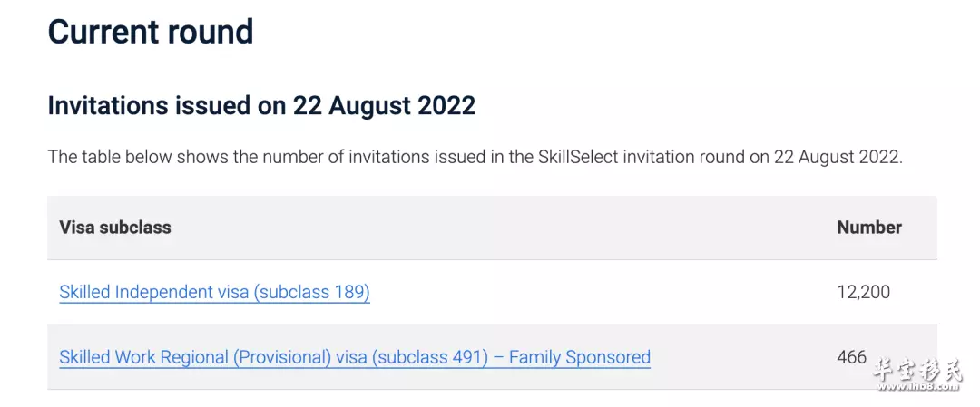
Task: Select the "Number" column header
Action: (869, 228)
